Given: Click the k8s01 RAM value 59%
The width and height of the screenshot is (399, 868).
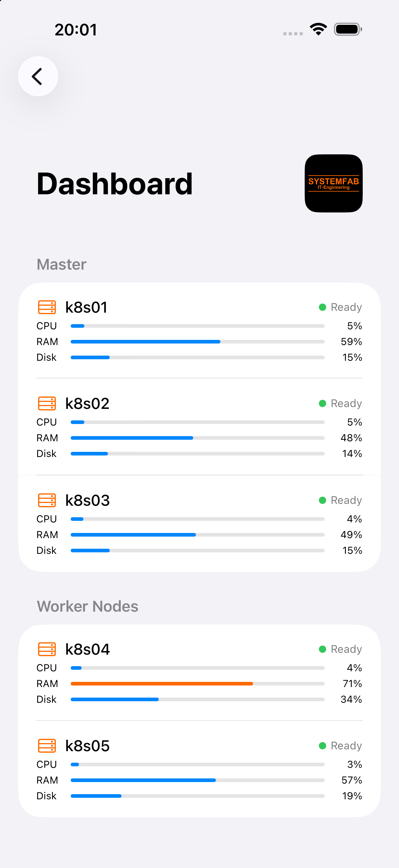Looking at the screenshot, I should (x=351, y=342).
